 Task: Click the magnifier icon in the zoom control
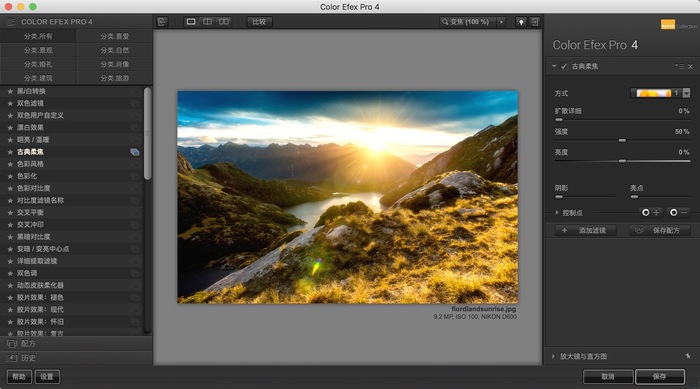[445, 21]
